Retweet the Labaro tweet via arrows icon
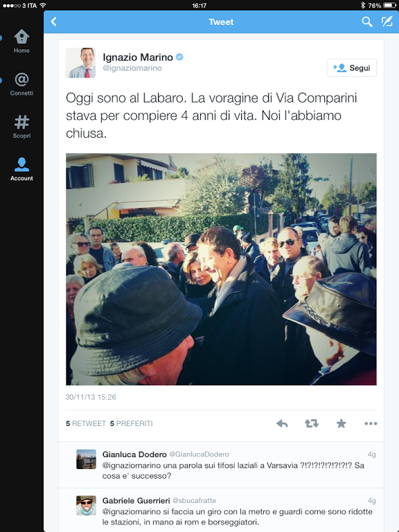 (312, 423)
